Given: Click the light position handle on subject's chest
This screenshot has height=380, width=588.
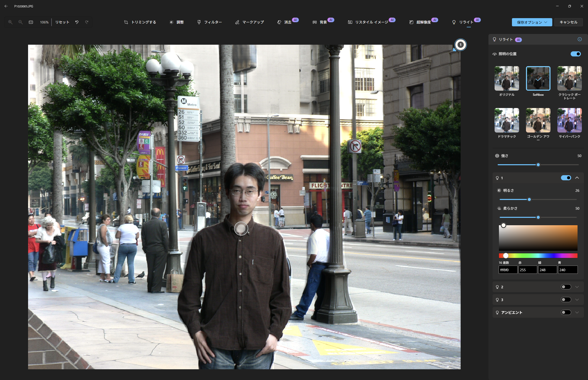Looking at the screenshot, I should pos(241,229).
